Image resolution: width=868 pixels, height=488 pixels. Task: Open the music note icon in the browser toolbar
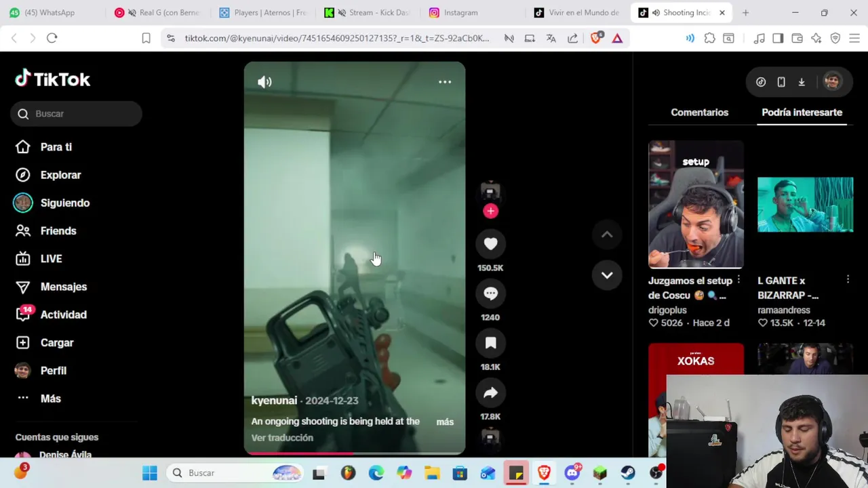[759, 39]
